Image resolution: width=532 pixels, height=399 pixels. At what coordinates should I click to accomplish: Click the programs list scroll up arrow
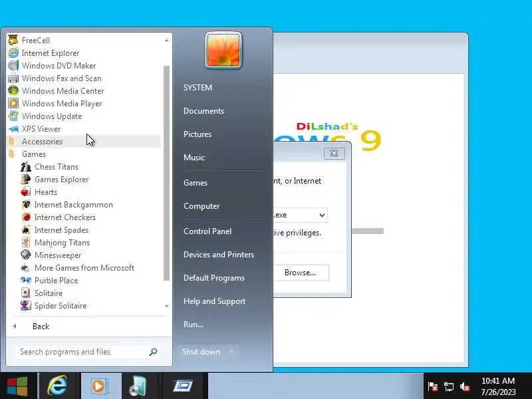click(x=166, y=41)
